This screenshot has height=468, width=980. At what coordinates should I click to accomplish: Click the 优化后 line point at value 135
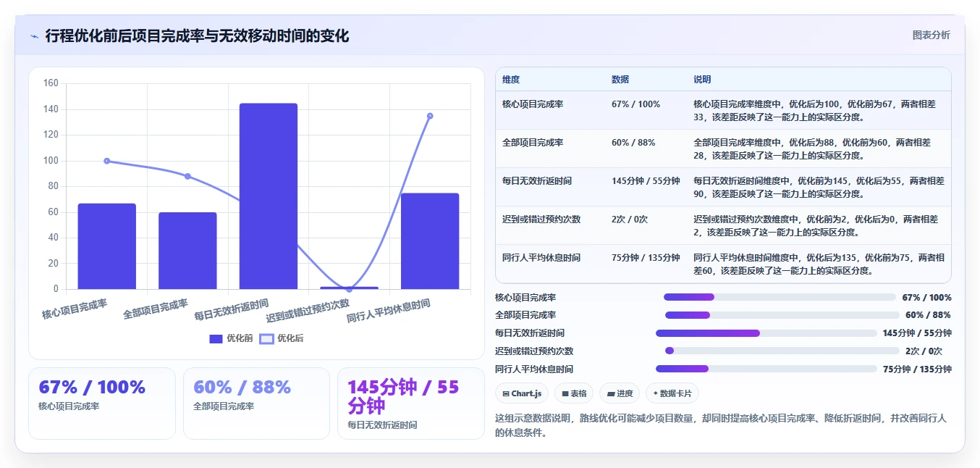point(430,116)
